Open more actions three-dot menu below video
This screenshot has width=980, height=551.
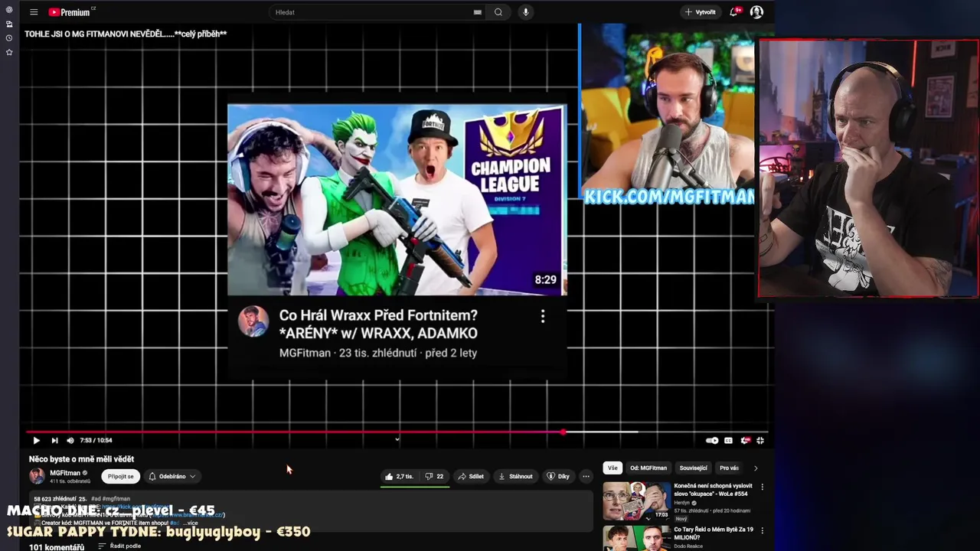[x=586, y=476]
